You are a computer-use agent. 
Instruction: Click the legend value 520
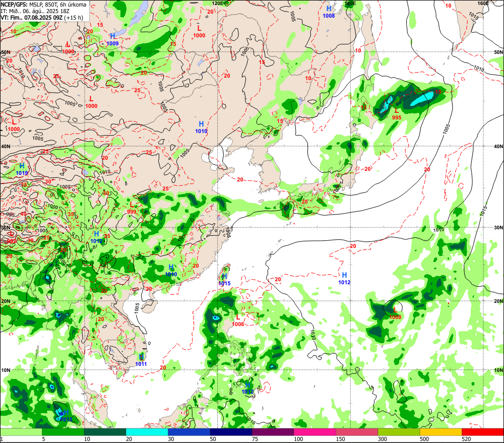point(466,439)
